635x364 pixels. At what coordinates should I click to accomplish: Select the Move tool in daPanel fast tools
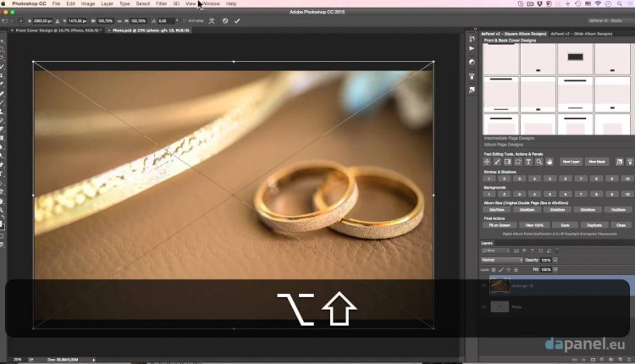[487, 162]
